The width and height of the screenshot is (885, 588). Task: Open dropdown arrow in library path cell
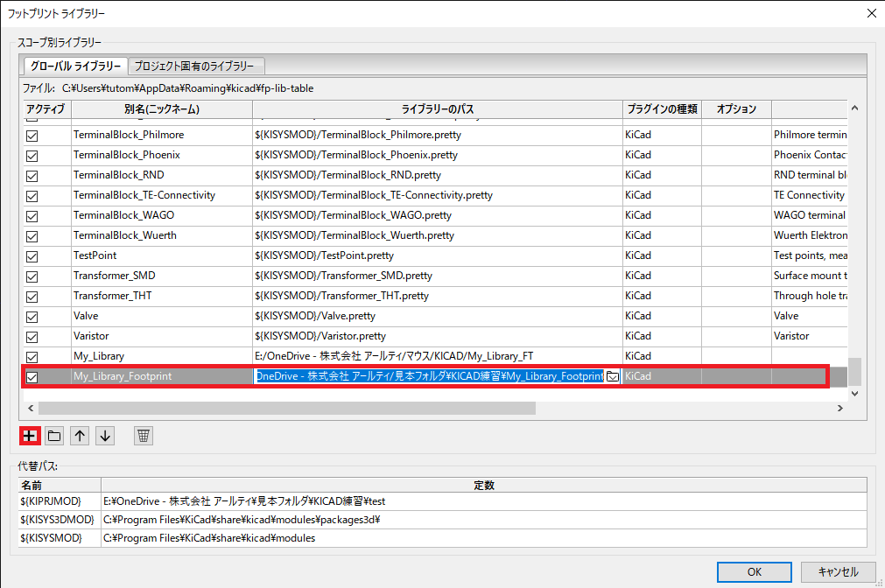coord(613,376)
